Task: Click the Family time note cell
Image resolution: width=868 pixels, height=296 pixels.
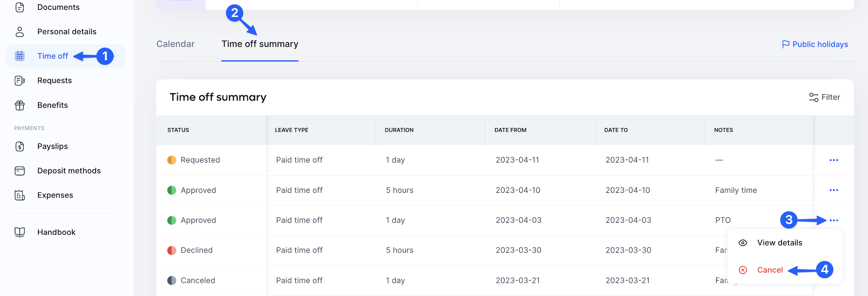Action: (736, 190)
